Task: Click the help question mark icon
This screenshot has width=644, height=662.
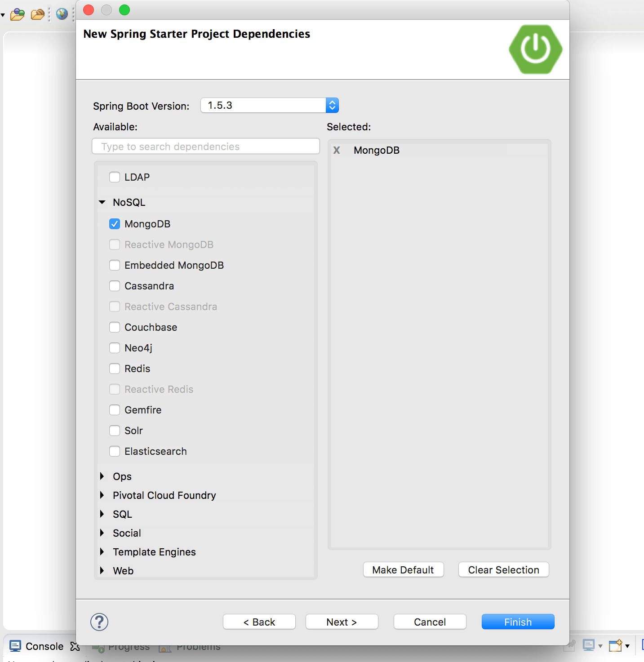Action: (99, 622)
